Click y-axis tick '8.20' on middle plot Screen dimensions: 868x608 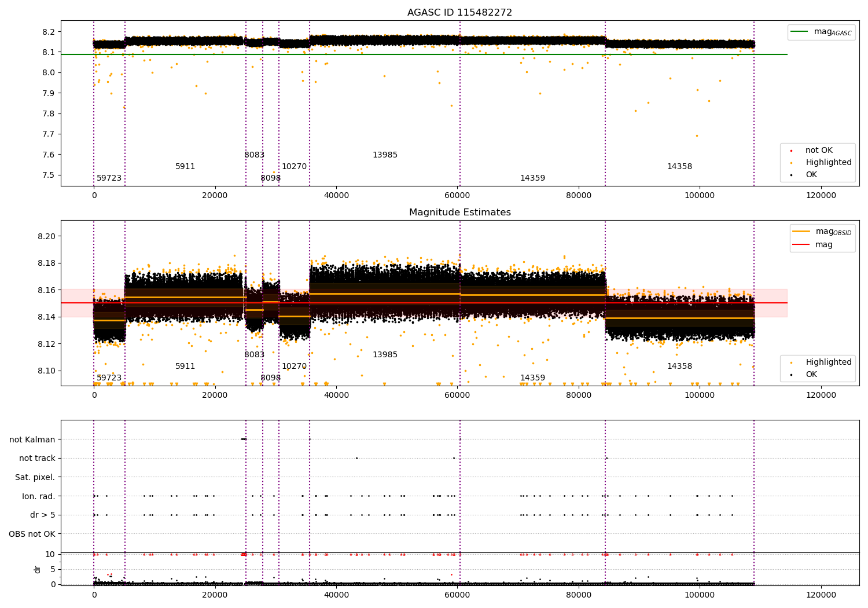tap(47, 237)
